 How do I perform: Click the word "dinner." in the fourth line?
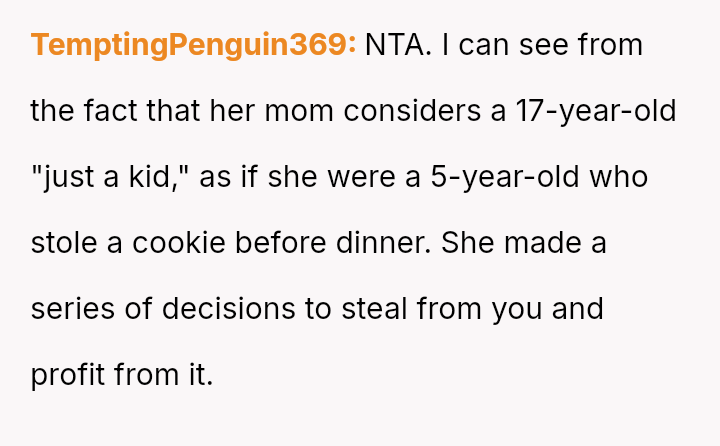(384, 243)
